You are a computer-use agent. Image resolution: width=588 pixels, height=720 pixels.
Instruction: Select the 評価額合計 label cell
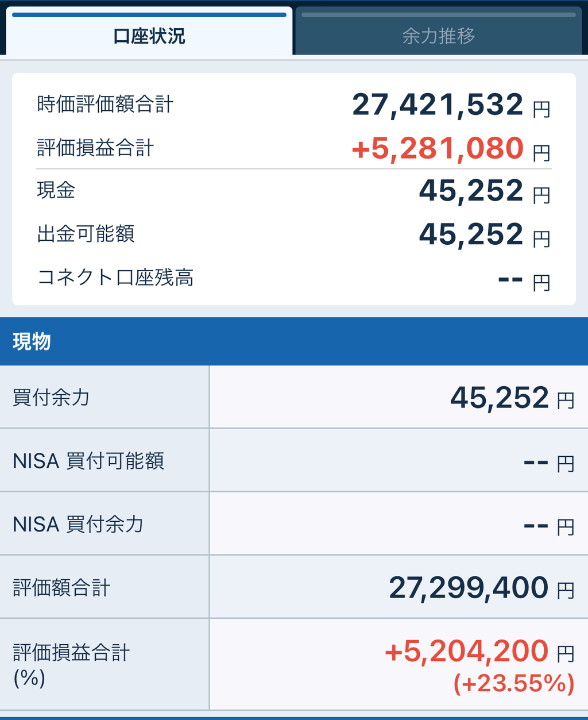[x=61, y=588]
